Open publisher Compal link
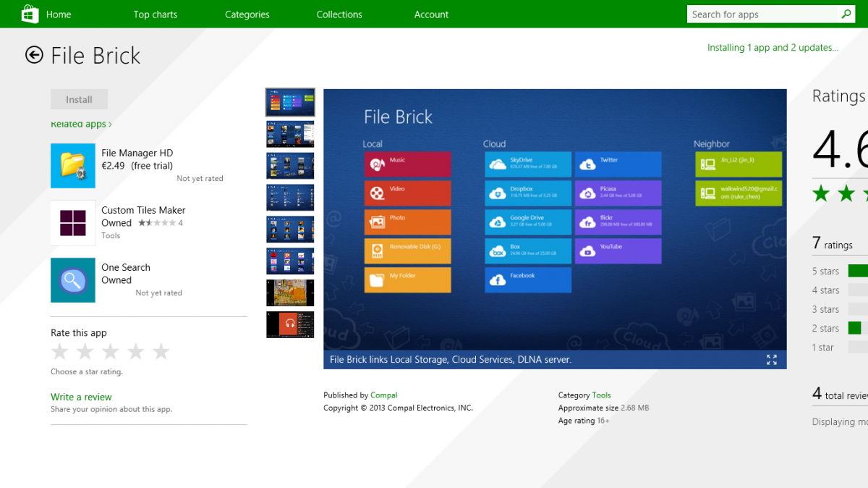The image size is (868, 488). (384, 395)
